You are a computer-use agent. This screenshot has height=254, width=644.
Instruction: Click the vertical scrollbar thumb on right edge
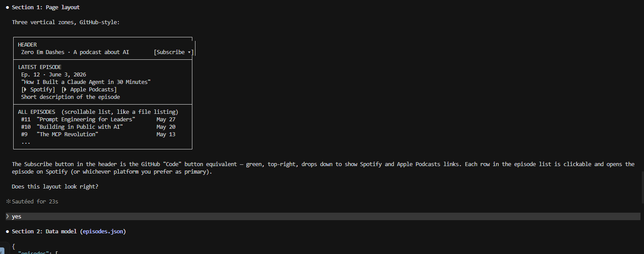click(642, 188)
